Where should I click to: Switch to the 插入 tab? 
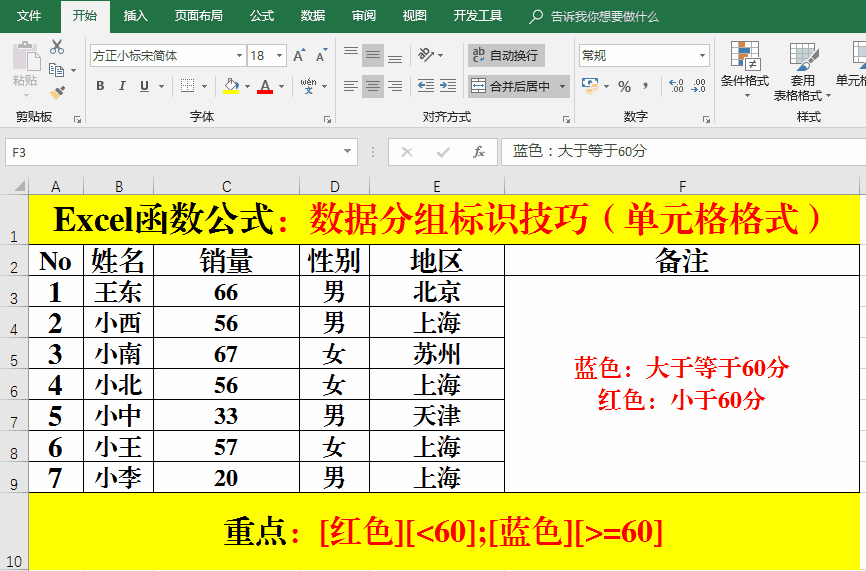(x=135, y=16)
